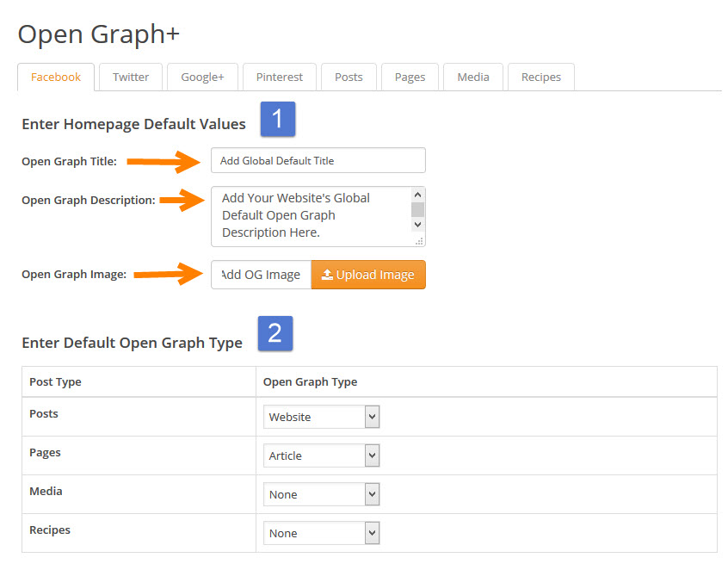Click the Add OG Image input field

tap(262, 275)
